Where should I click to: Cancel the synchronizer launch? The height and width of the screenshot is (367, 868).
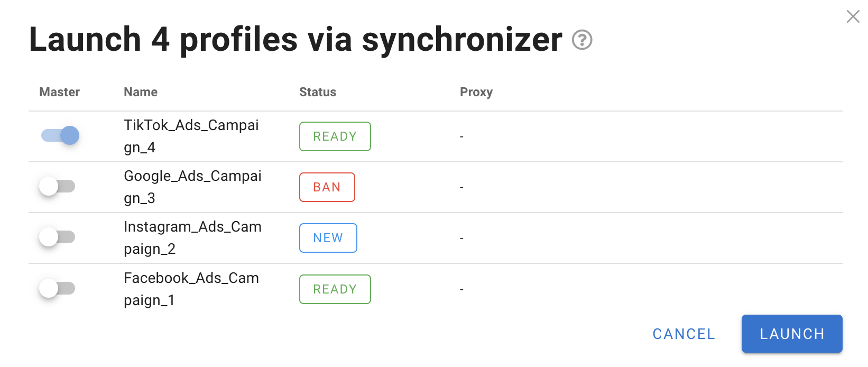point(684,334)
